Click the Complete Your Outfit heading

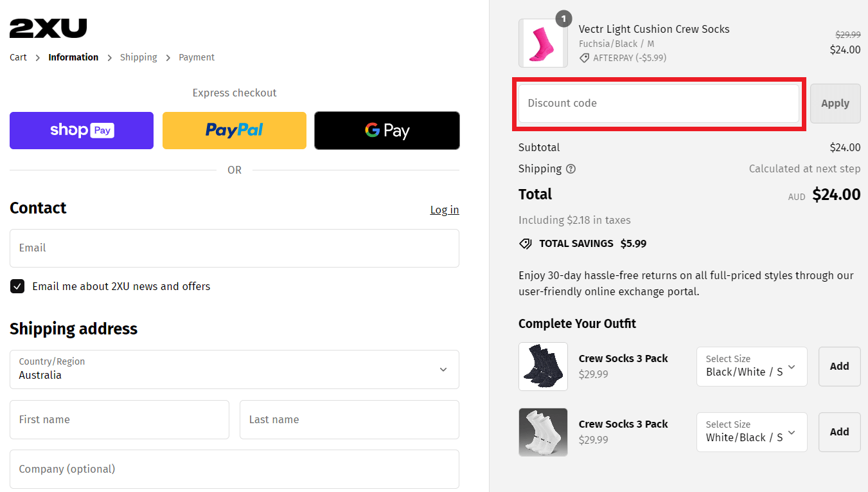(577, 323)
